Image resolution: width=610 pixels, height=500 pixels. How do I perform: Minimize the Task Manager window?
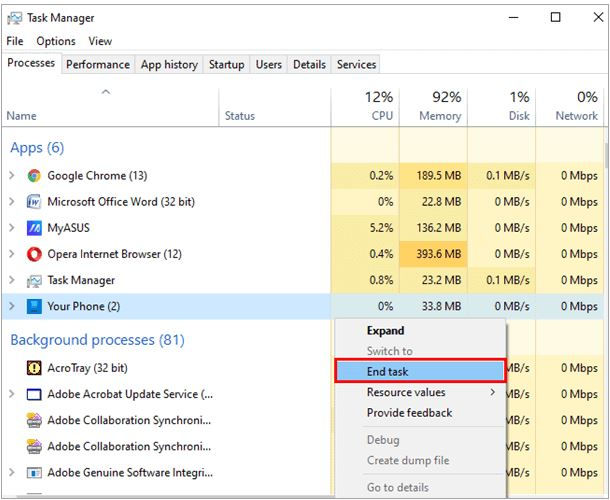pyautogui.click(x=514, y=18)
